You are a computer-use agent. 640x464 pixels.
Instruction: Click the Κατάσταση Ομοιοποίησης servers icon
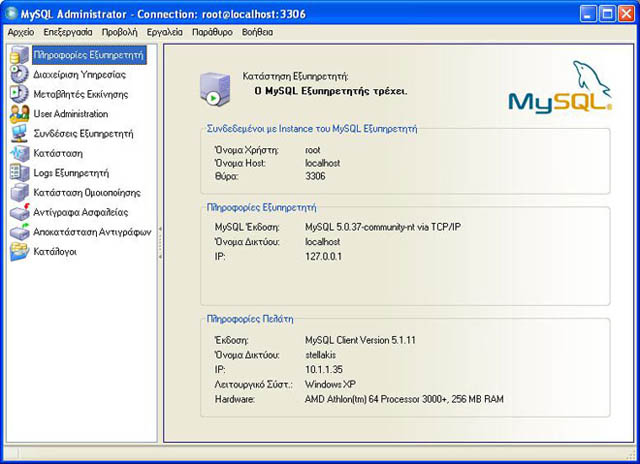click(x=20, y=193)
